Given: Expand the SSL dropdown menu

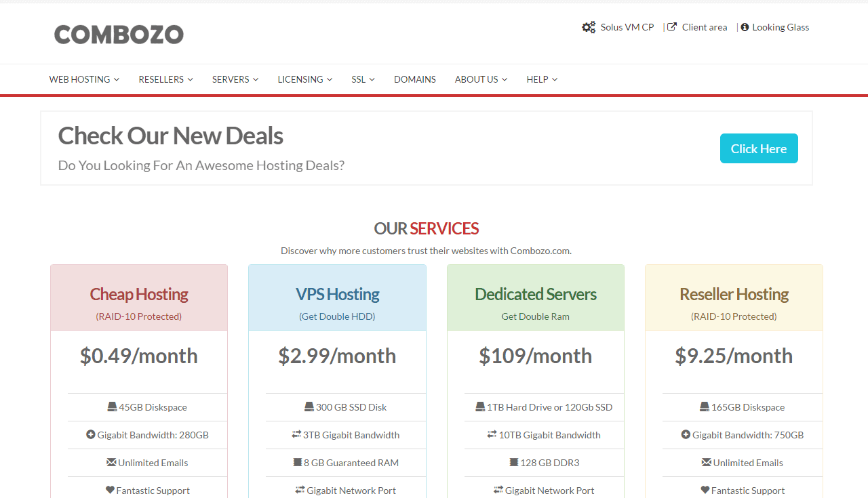Looking at the screenshot, I should pyautogui.click(x=363, y=79).
